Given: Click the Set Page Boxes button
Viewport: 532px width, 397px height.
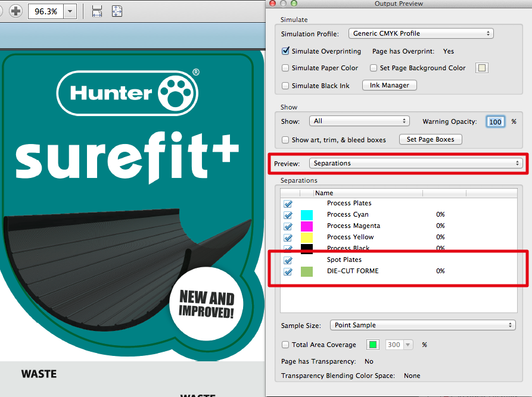Looking at the screenshot, I should pos(430,139).
